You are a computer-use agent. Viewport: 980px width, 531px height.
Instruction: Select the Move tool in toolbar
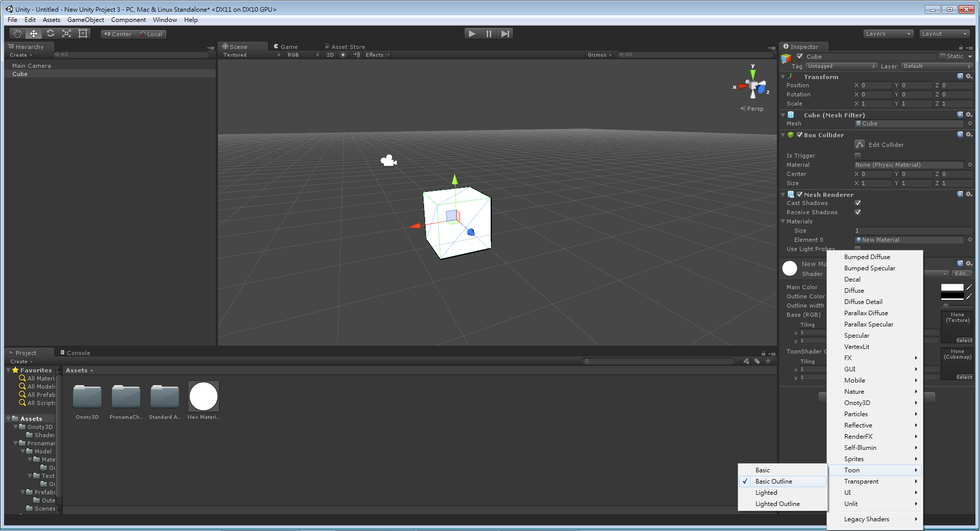(x=34, y=34)
